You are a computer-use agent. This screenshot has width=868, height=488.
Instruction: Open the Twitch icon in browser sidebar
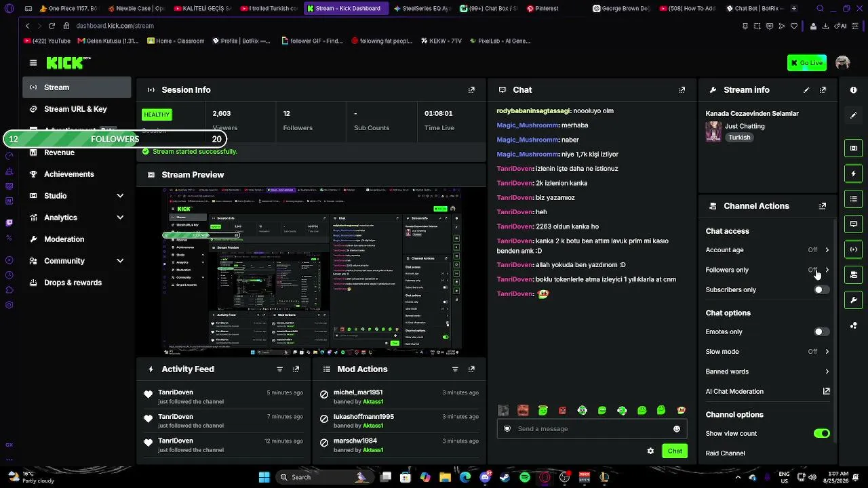[x=9, y=223]
